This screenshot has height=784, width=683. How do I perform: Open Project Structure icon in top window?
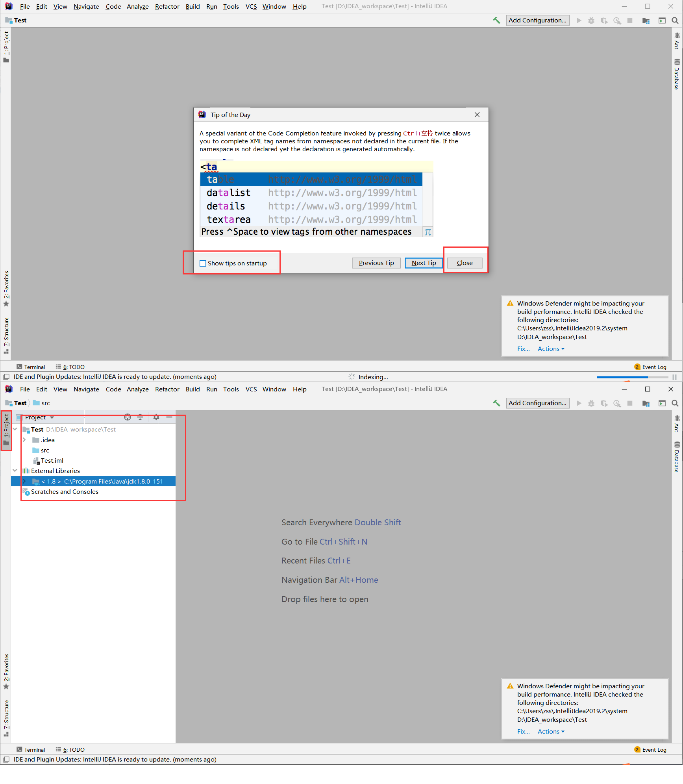pos(646,20)
